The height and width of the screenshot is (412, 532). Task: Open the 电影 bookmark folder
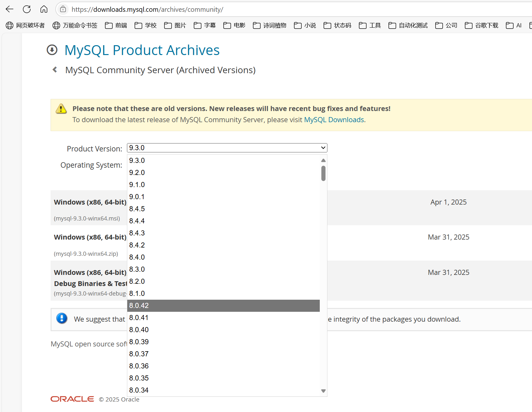coord(234,25)
